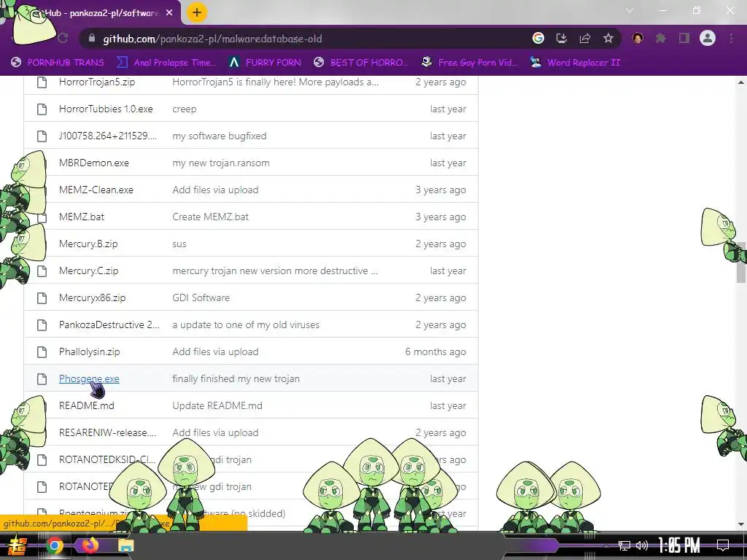Open J100758.264+211529 file entry

[x=108, y=136]
